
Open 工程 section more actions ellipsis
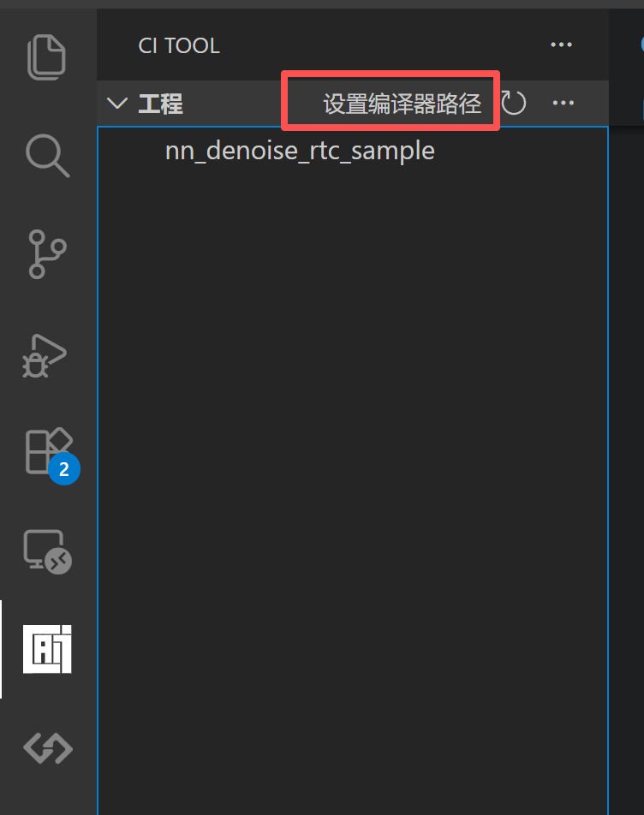(563, 103)
